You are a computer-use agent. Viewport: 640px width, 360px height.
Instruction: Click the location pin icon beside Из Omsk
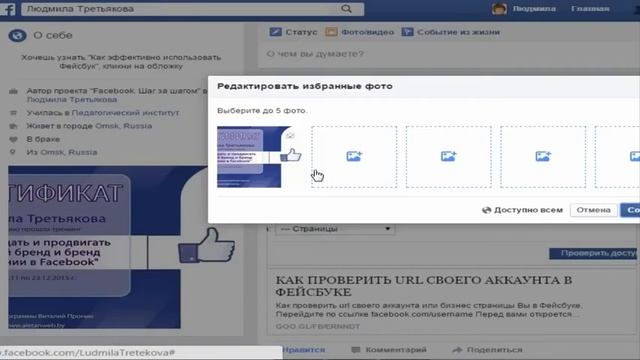tap(13, 152)
